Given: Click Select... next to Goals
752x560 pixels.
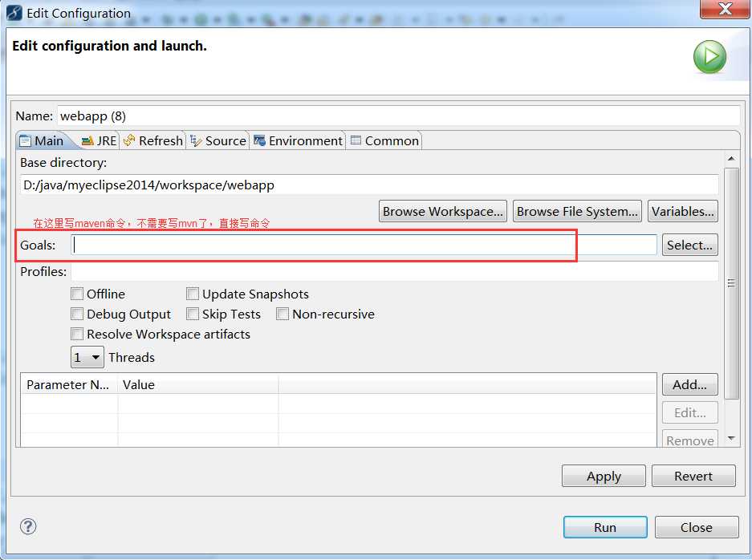Looking at the screenshot, I should tap(689, 245).
